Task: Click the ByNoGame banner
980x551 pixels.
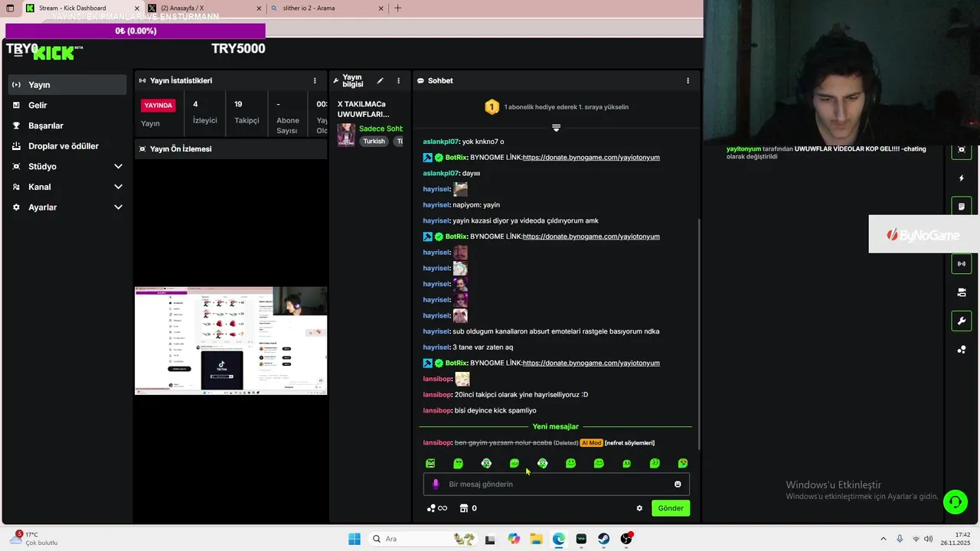Action: click(924, 235)
